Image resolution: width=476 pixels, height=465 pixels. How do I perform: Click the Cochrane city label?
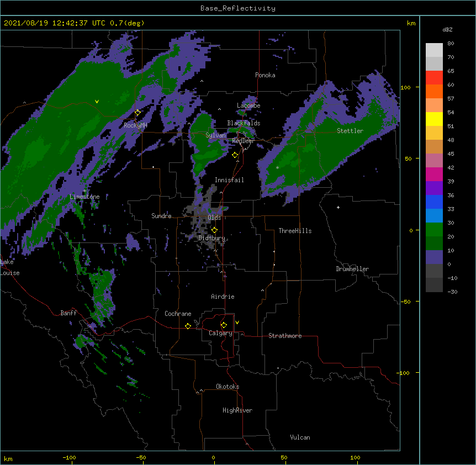tap(178, 314)
